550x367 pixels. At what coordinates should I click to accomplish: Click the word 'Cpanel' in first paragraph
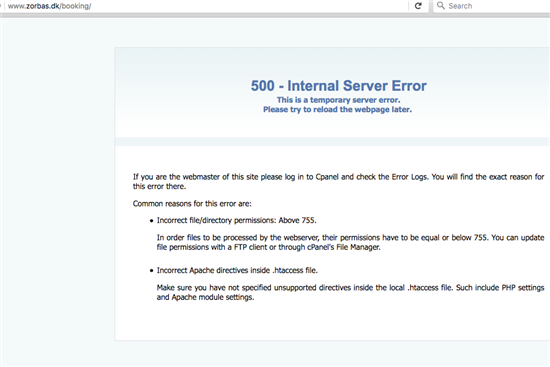point(327,177)
